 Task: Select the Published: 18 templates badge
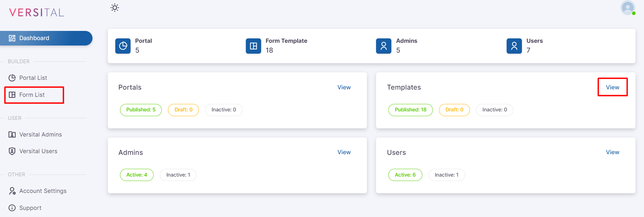(x=410, y=110)
